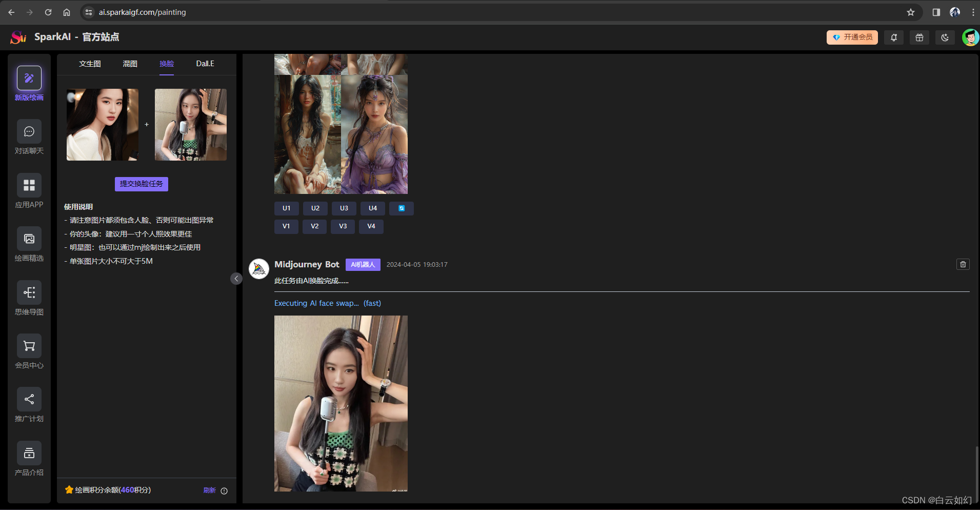Viewport: 980px width, 510px height.
Task: Click the 单张图片大小不可大于5M note
Action: click(108, 261)
